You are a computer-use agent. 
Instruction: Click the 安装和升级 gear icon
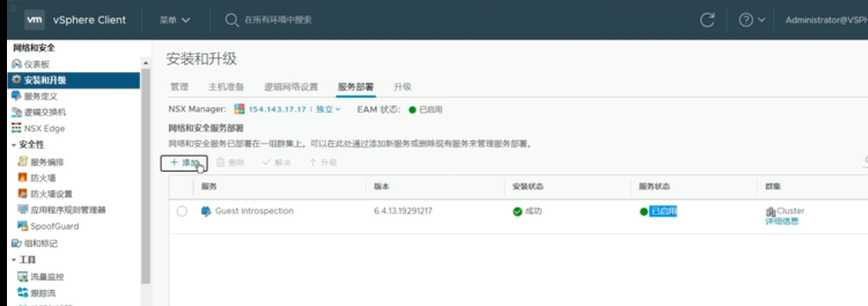pos(17,80)
